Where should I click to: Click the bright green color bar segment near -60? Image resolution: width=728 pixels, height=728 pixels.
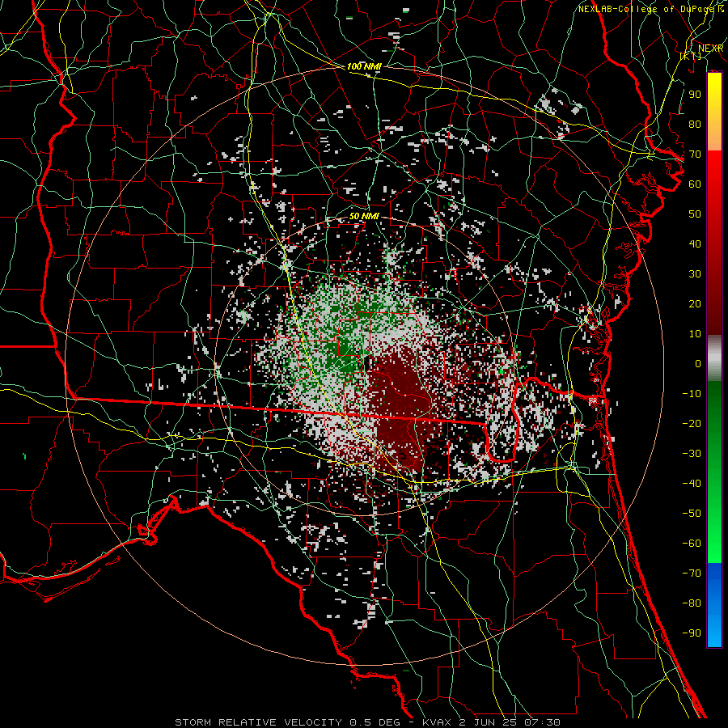[714, 539]
